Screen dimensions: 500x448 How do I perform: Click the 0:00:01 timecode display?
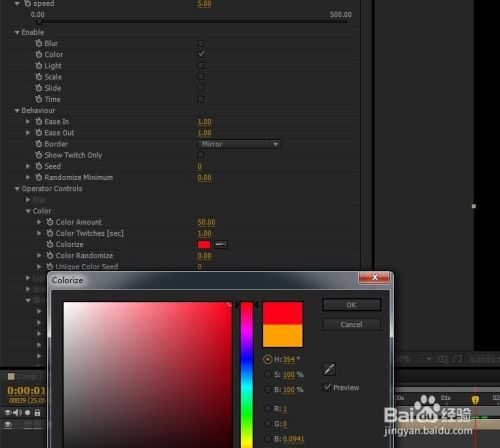(26, 390)
